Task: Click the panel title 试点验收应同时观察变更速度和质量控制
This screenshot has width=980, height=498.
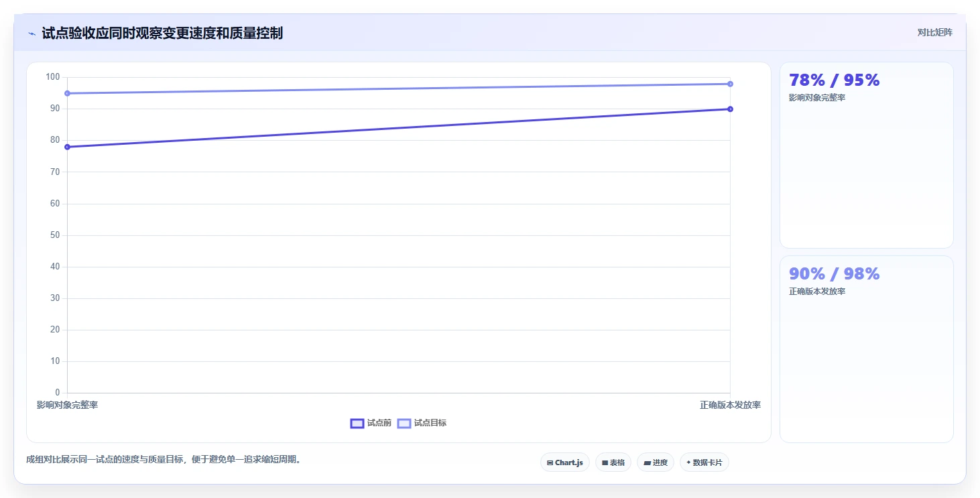Action: point(162,33)
